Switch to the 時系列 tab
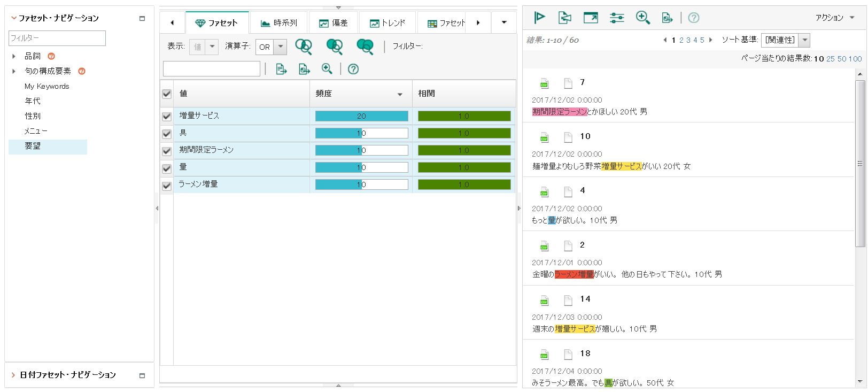The image size is (868, 392). 279,23
